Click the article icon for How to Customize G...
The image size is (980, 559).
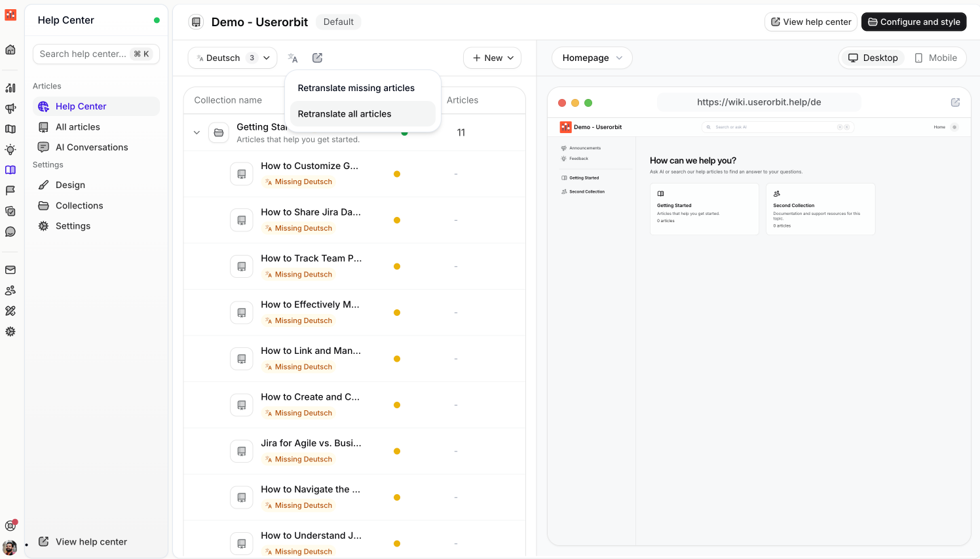point(242,174)
